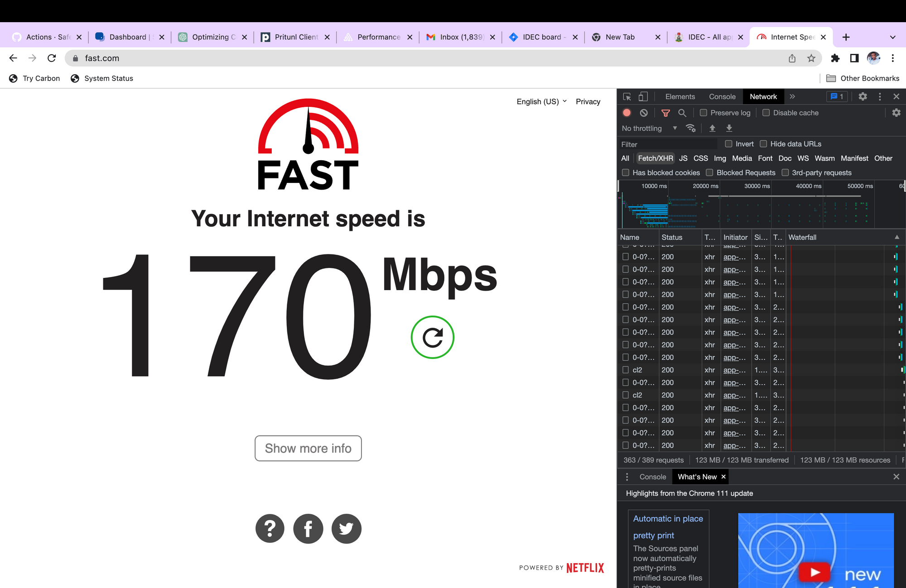Import HAR file upload arrow icon
Viewport: 906px width, 588px height.
click(x=712, y=128)
